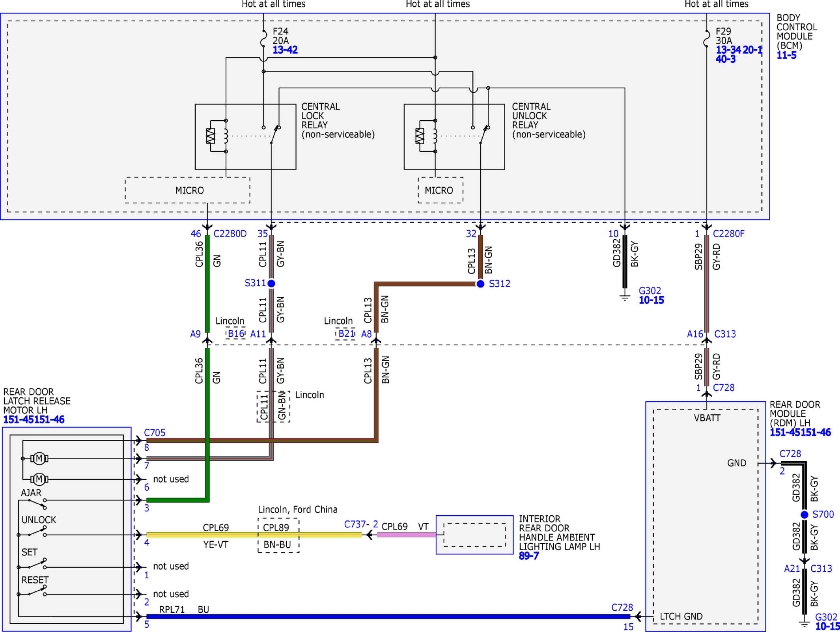This screenshot has width=840, height=632.
Task: Select the Lincoln CPL11 GN-BN variant box
Action: [273, 406]
